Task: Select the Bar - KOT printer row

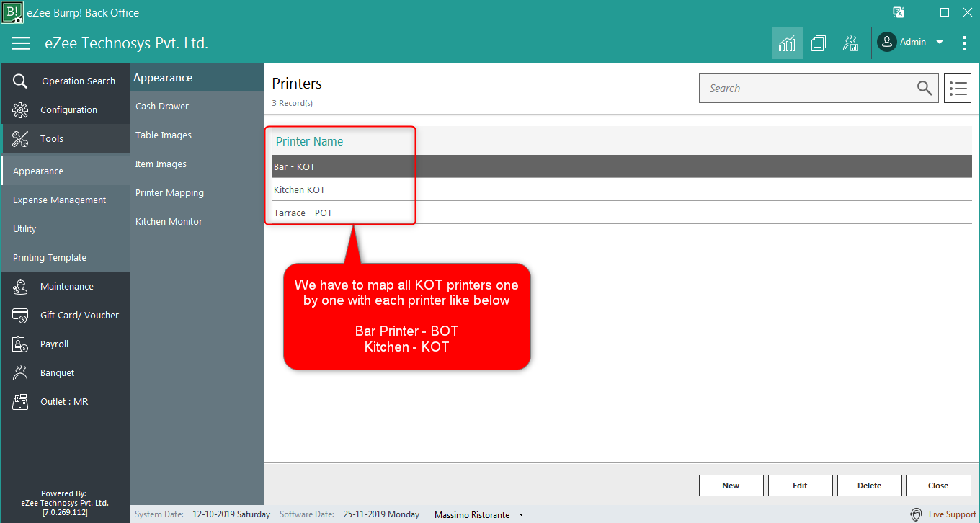Action: 622,166
